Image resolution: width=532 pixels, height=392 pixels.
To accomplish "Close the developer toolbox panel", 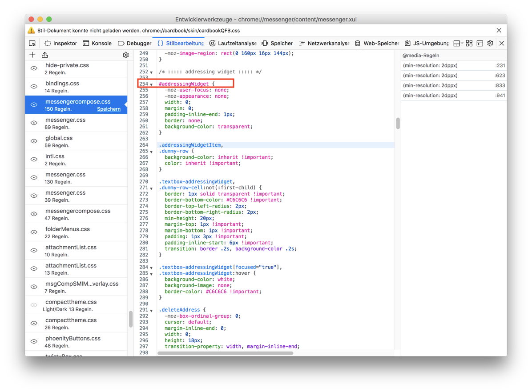I will pyautogui.click(x=501, y=43).
